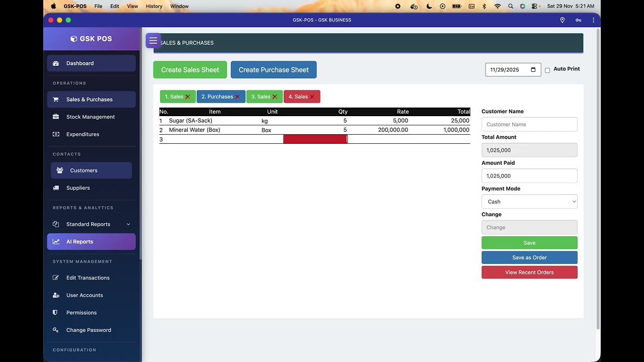Click the Permissions shield icon
This screenshot has height=362, width=644.
click(55, 313)
